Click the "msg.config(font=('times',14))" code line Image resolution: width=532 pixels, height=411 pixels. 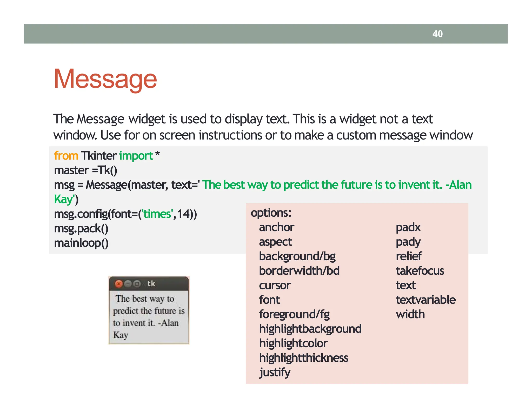pyautogui.click(x=125, y=214)
